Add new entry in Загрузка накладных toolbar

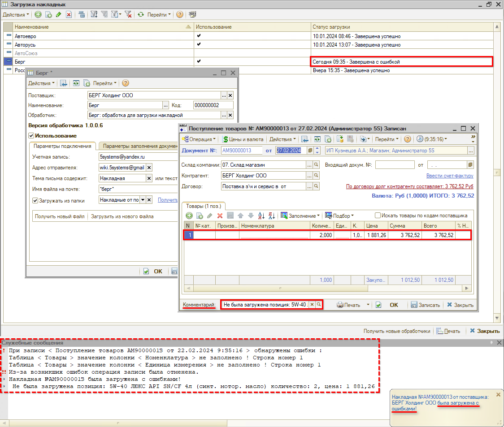pyautogui.click(x=38, y=14)
